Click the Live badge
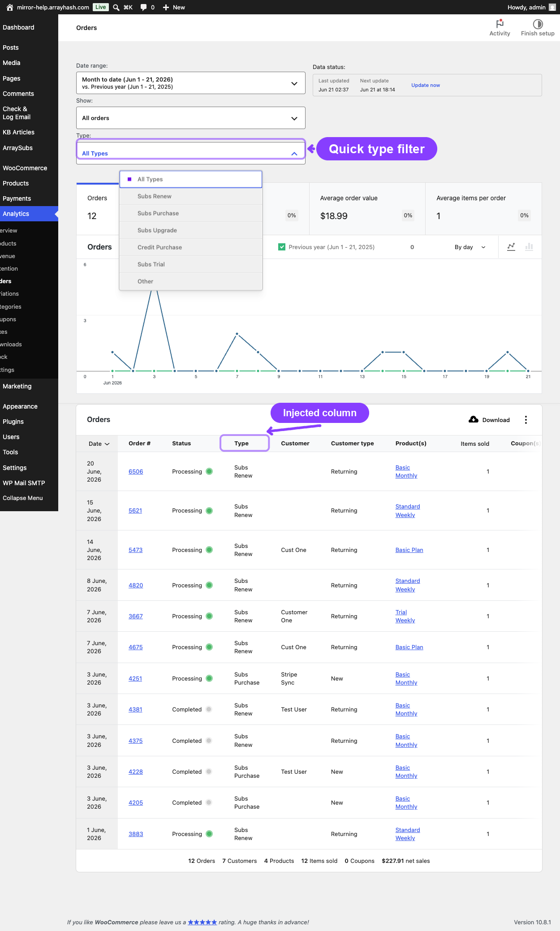 101,7
